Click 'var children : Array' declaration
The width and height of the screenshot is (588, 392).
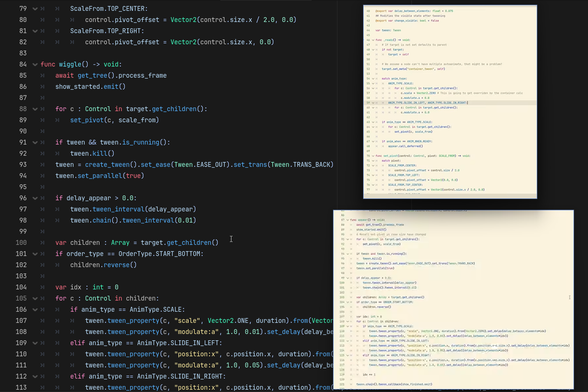point(92,243)
